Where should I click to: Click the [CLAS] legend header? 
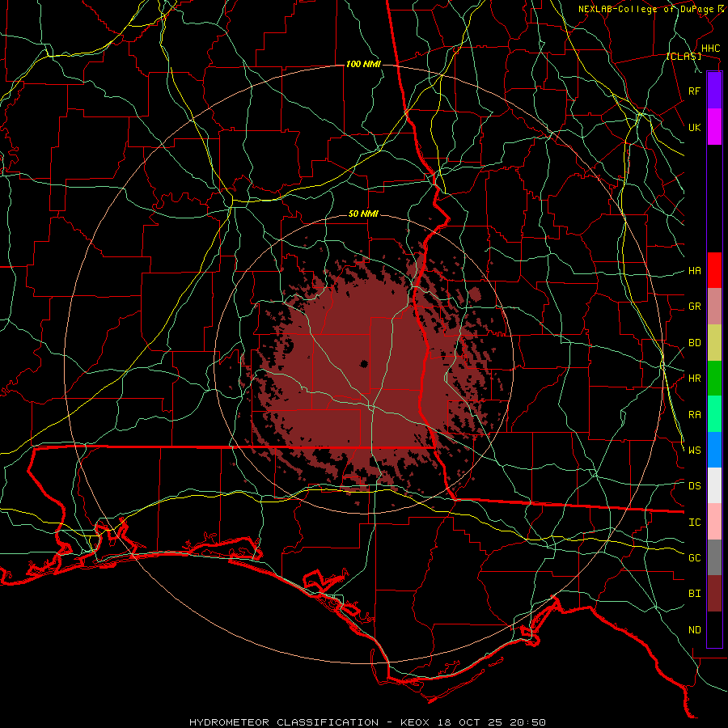(684, 57)
